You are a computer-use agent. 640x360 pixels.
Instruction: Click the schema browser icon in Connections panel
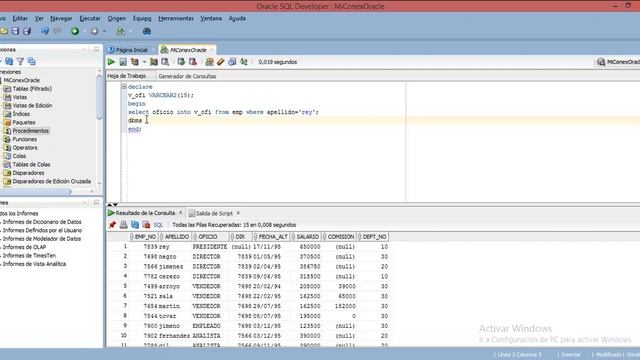[31, 62]
